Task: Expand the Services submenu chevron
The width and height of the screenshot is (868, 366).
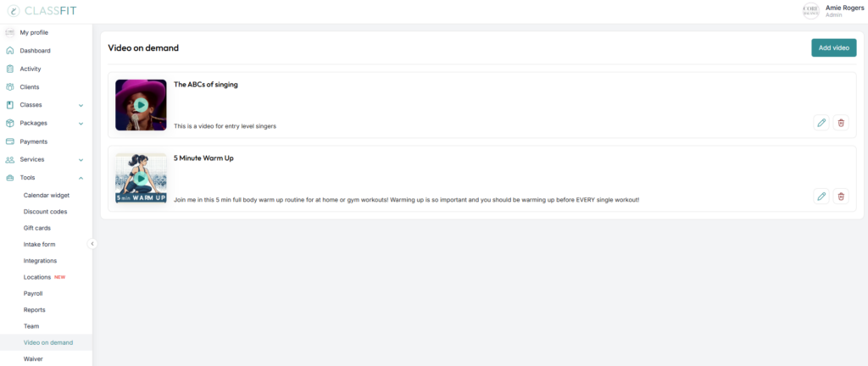Action: click(81, 160)
